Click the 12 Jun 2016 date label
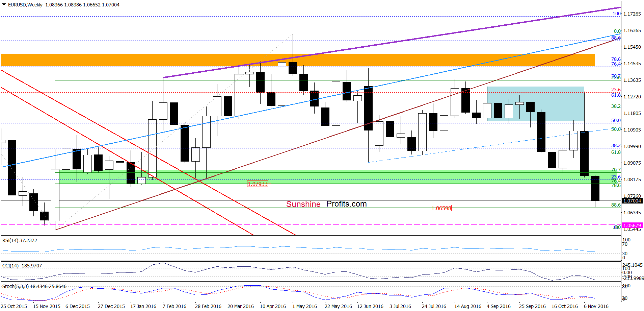644x311 pixels. coord(370,306)
